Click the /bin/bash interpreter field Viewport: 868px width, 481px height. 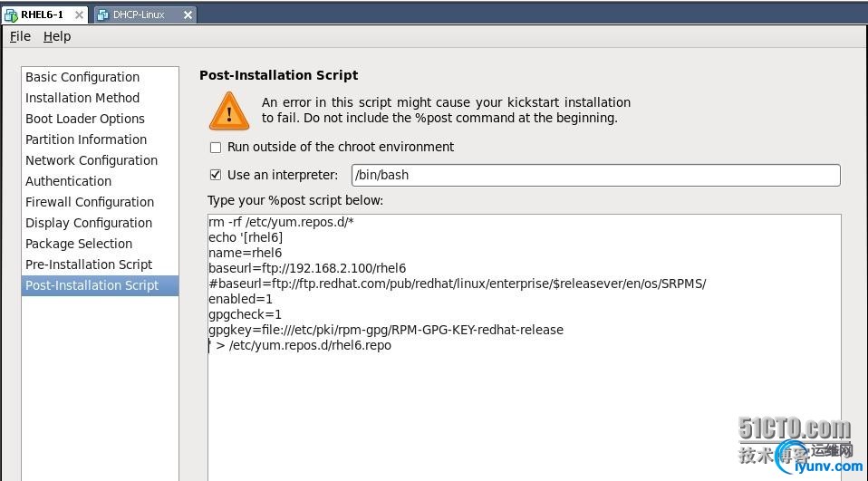[595, 175]
